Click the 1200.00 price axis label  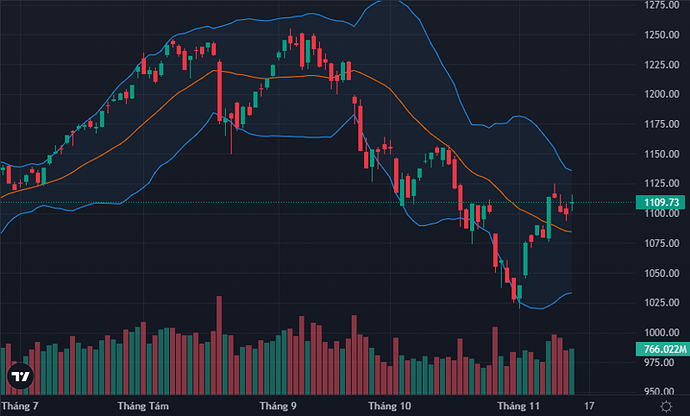(x=663, y=94)
